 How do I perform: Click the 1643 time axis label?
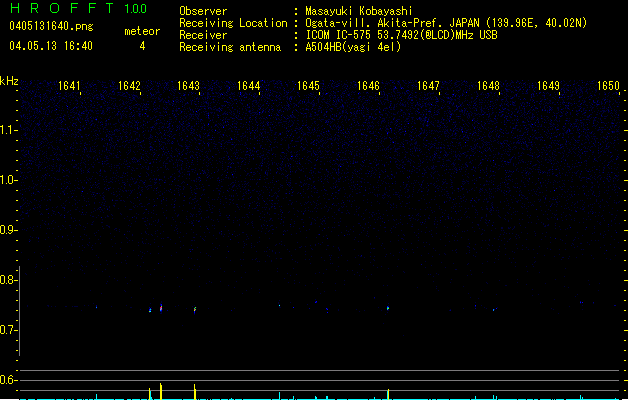[x=189, y=86]
